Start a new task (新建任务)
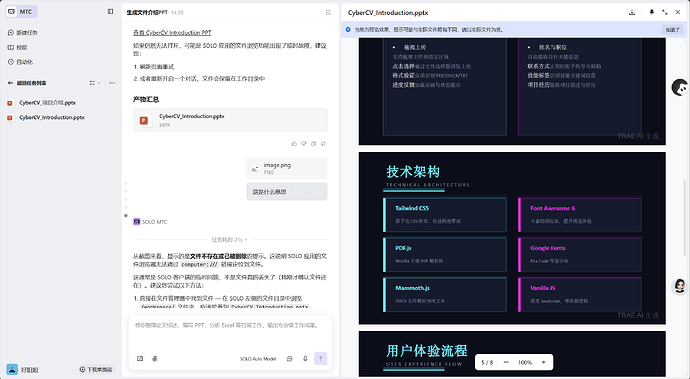This screenshot has width=690, height=379. pyautogui.click(x=23, y=33)
